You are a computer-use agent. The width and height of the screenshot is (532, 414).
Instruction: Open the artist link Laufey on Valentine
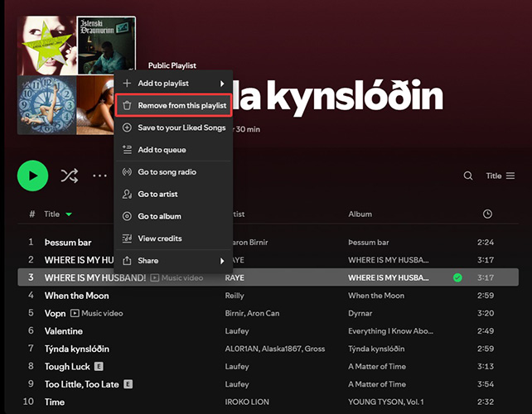click(237, 330)
